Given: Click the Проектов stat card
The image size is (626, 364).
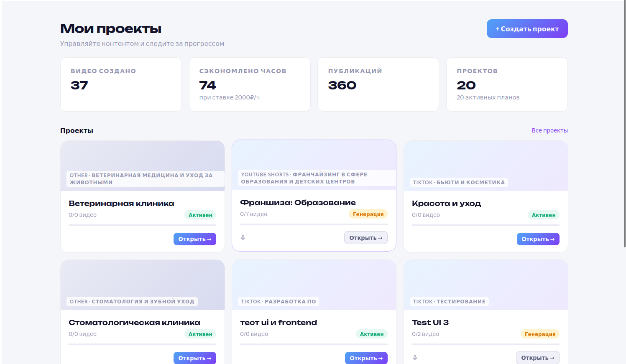Looking at the screenshot, I should (507, 84).
